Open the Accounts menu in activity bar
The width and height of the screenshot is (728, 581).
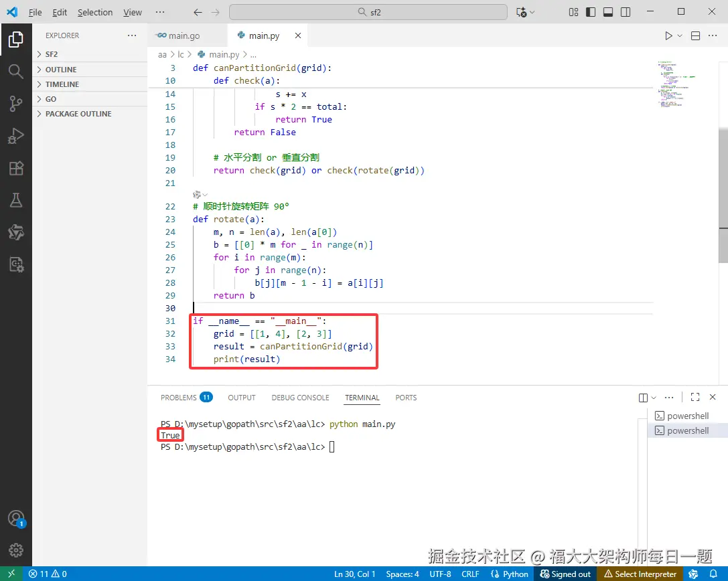point(16,518)
